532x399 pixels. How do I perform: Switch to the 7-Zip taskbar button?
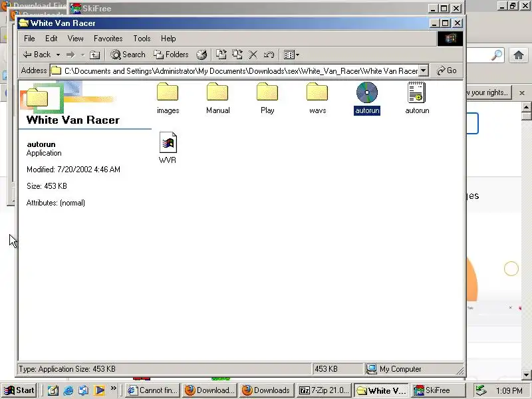[324, 390]
